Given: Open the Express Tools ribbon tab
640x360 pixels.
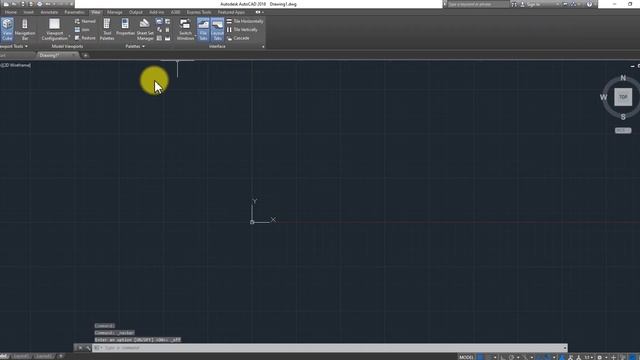Looking at the screenshot, I should (199, 12).
